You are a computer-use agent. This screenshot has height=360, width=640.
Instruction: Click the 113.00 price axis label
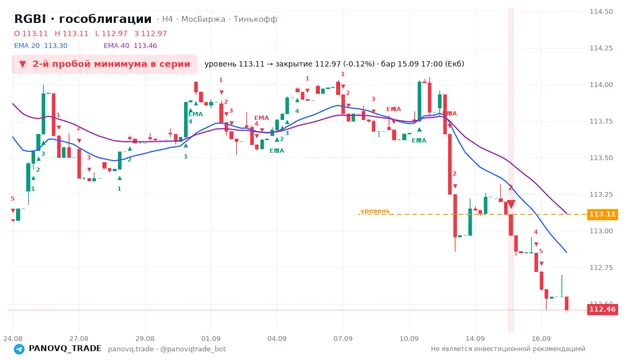point(601,231)
